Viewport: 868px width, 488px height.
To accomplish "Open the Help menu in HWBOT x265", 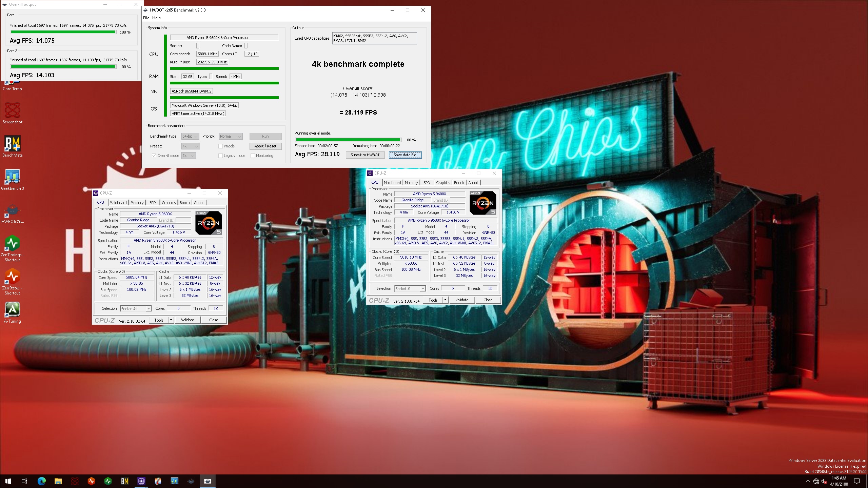I will pos(156,18).
